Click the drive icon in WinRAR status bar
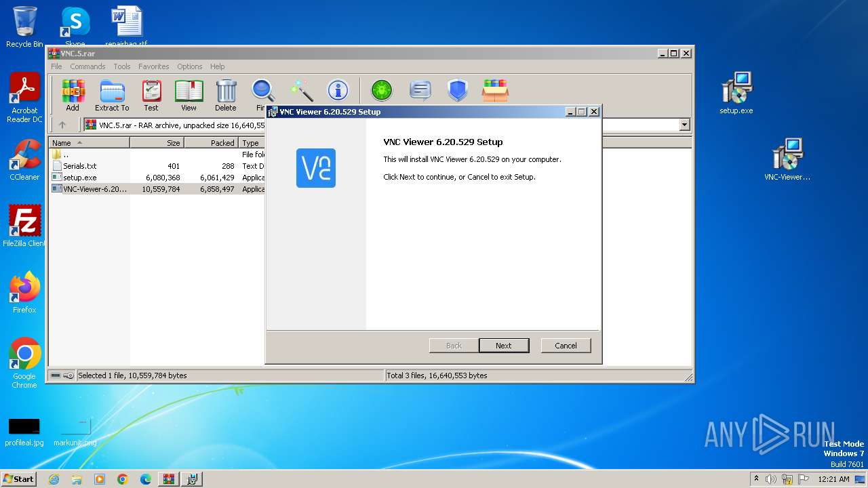 click(56, 375)
